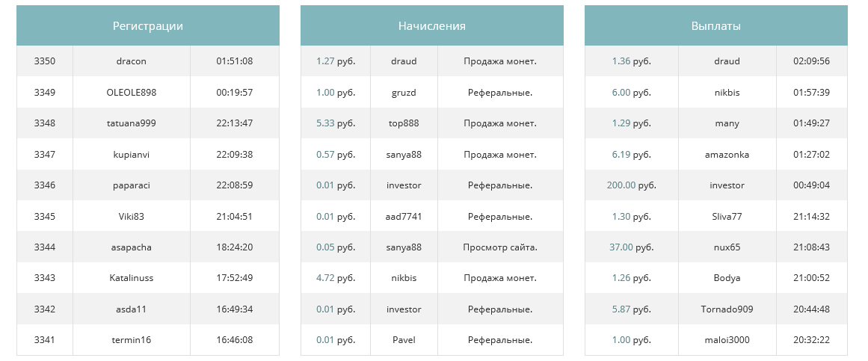Viewport: 868px width, 361px height.
Task: Click 200.00 руб. payout amount
Action: [x=631, y=185]
